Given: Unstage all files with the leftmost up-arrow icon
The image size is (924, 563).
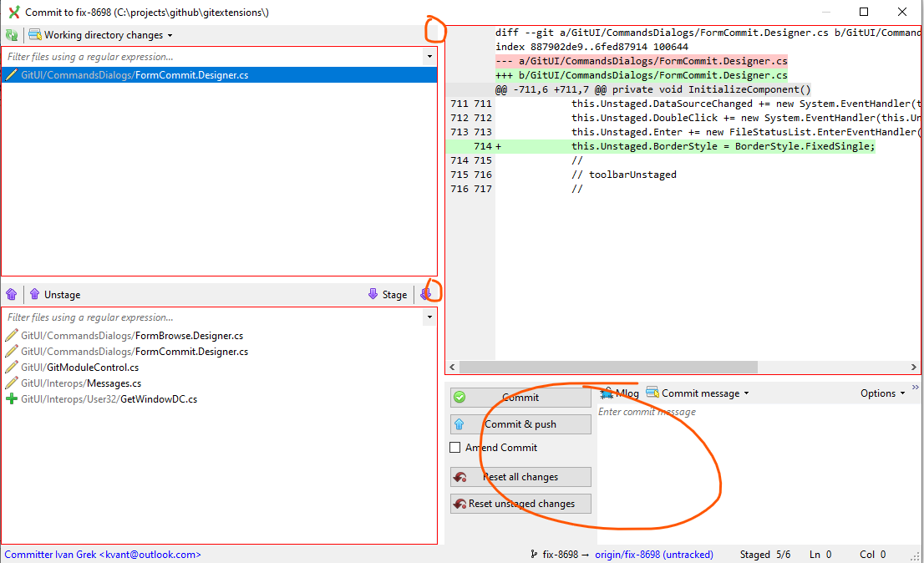Looking at the screenshot, I should click(10, 294).
